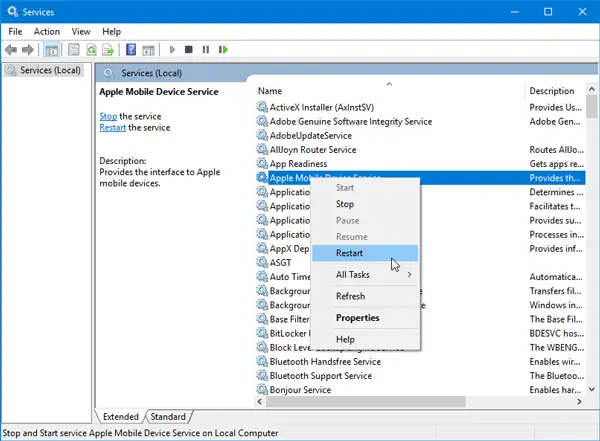Image resolution: width=600 pixels, height=441 pixels.
Task: Click the horizontal scrollbar right arrow
Action: [x=579, y=401]
